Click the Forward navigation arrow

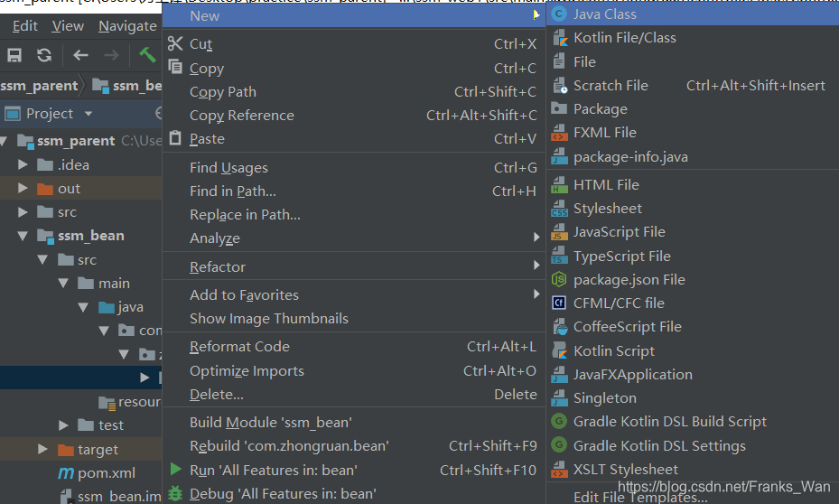(x=111, y=55)
